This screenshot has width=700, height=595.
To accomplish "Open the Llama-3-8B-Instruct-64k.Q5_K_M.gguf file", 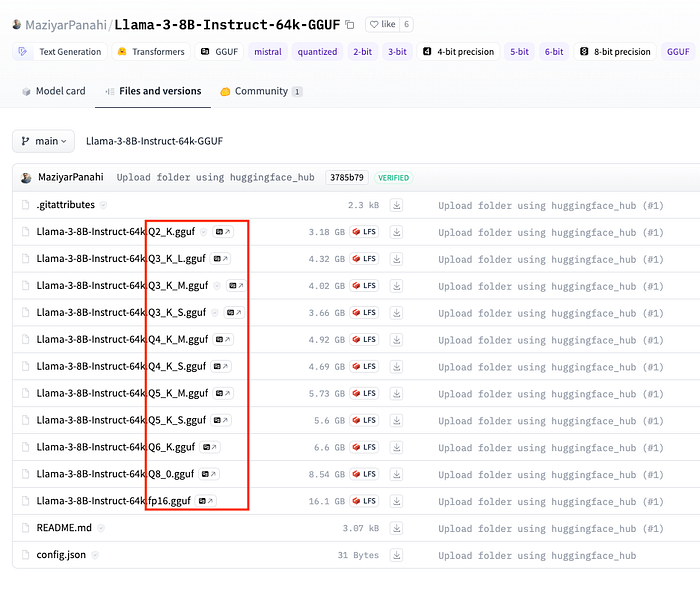I will 122,393.
